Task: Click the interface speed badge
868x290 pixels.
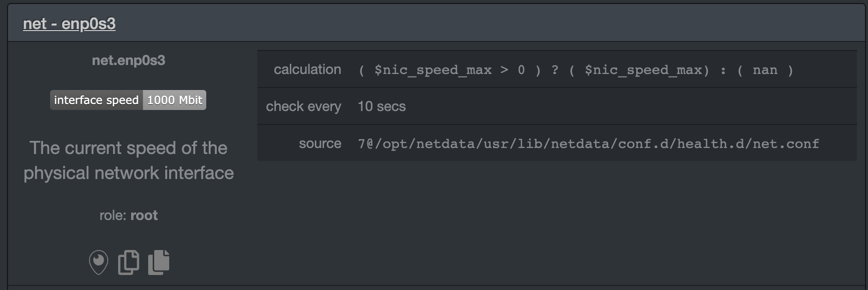Action: click(x=96, y=99)
